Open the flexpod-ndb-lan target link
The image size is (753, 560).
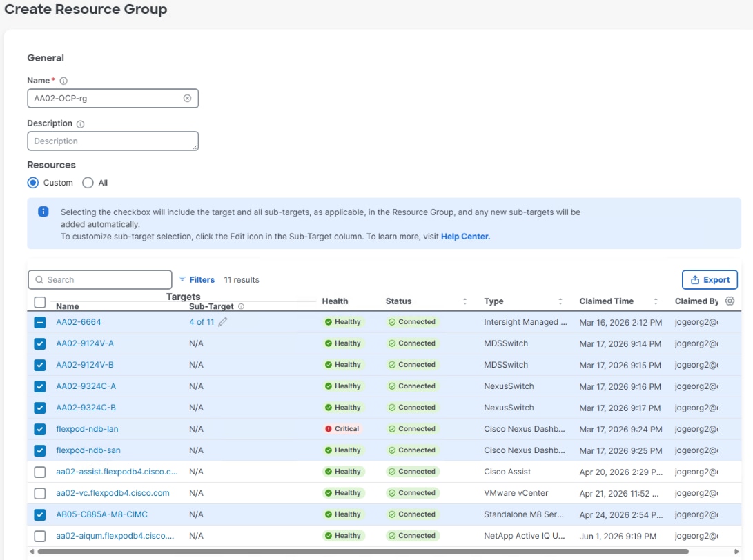tap(87, 429)
